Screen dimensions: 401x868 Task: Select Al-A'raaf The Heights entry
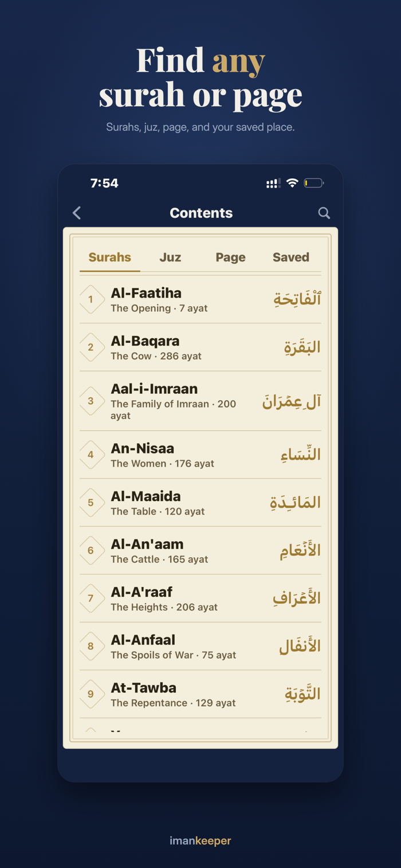pyautogui.click(x=200, y=598)
